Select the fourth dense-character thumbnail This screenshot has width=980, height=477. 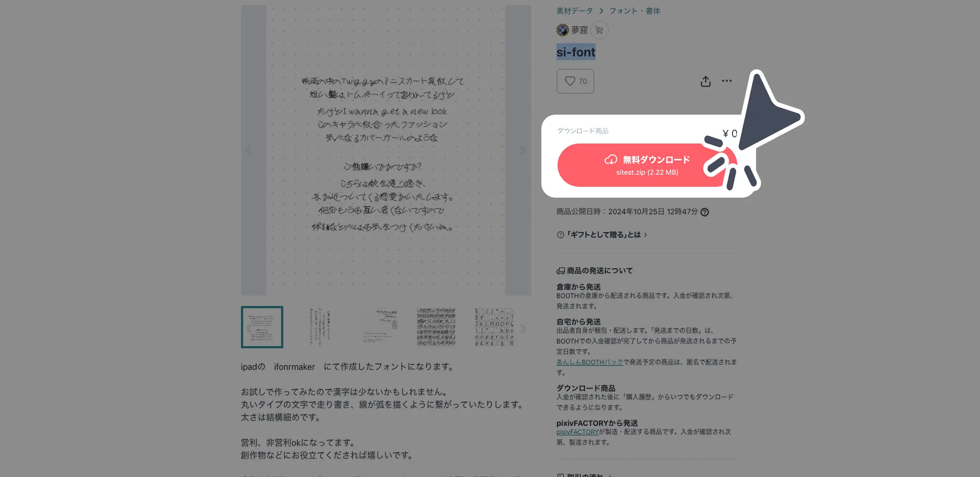click(436, 327)
